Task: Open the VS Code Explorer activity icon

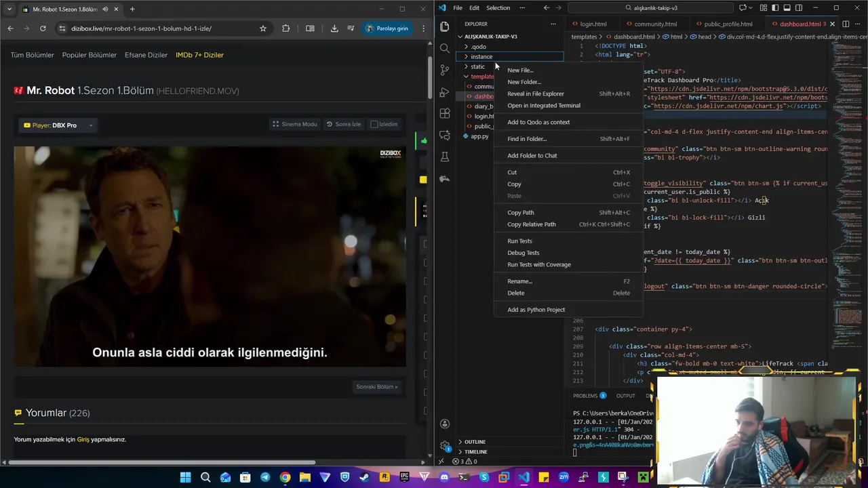Action: (445, 26)
